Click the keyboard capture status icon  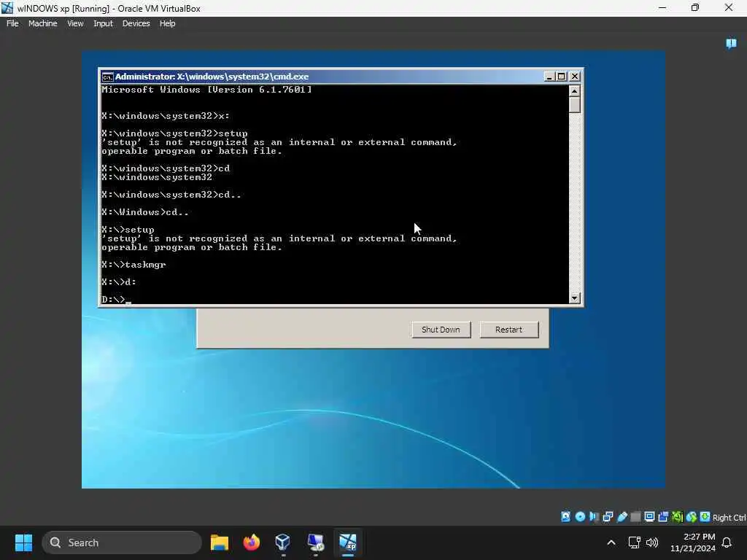tap(705, 517)
